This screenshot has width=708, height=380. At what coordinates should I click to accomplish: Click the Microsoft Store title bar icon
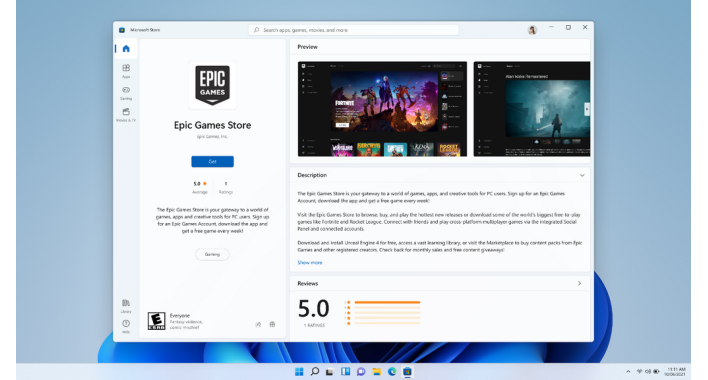(122, 30)
